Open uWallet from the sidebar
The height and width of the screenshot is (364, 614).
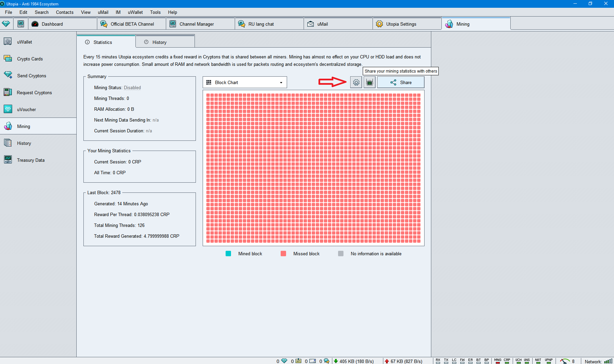[25, 42]
